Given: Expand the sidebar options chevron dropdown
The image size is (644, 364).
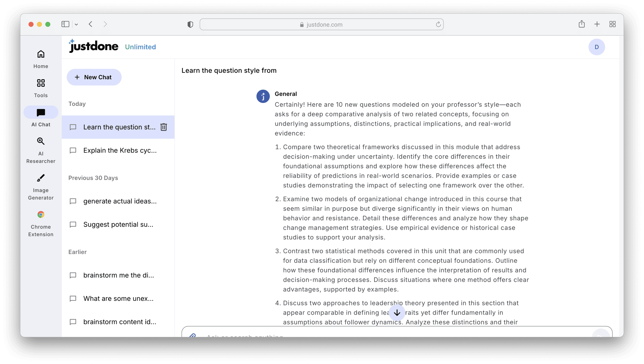Looking at the screenshot, I should (x=77, y=25).
